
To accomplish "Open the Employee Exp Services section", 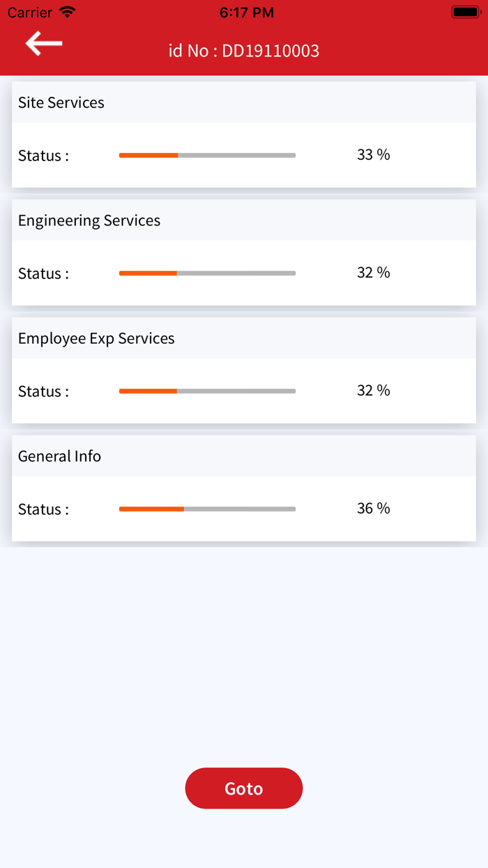I will [x=96, y=338].
